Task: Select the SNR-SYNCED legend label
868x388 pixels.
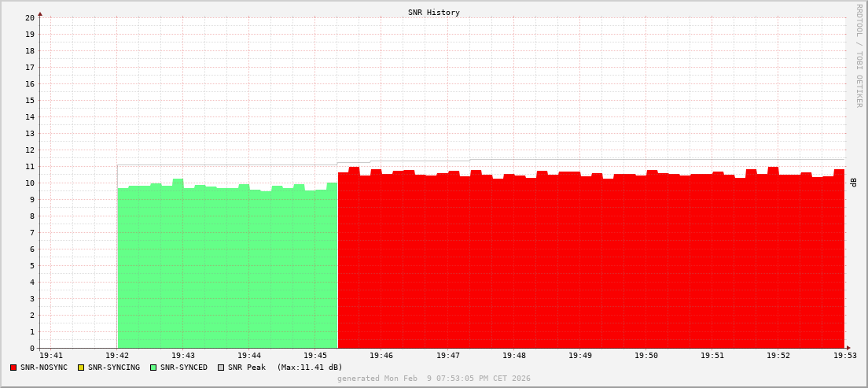Action: pyautogui.click(x=184, y=368)
